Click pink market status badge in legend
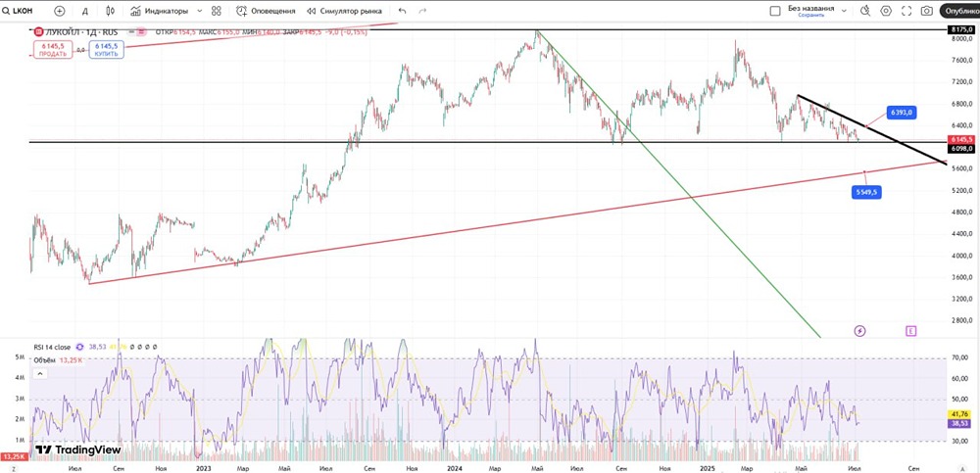 (x=140, y=30)
